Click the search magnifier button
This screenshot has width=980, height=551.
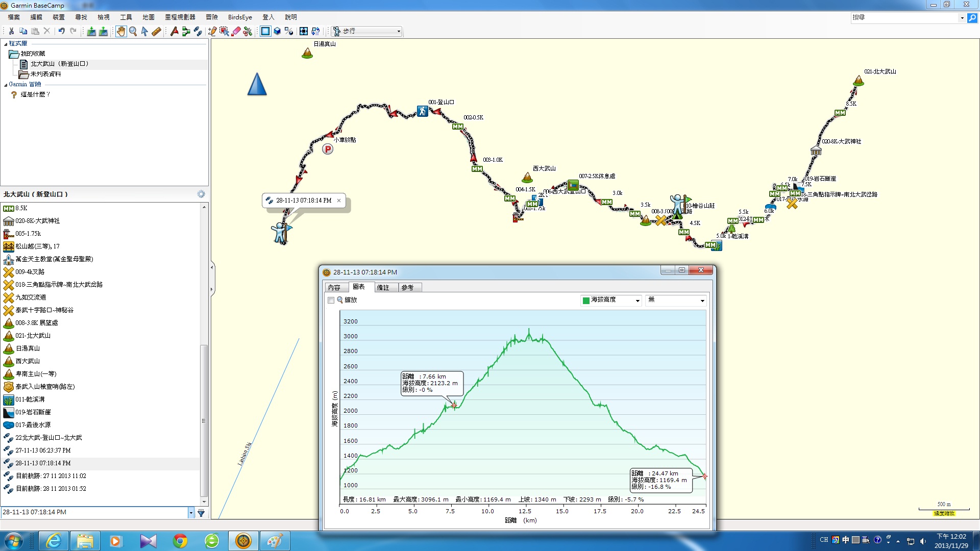coord(972,18)
